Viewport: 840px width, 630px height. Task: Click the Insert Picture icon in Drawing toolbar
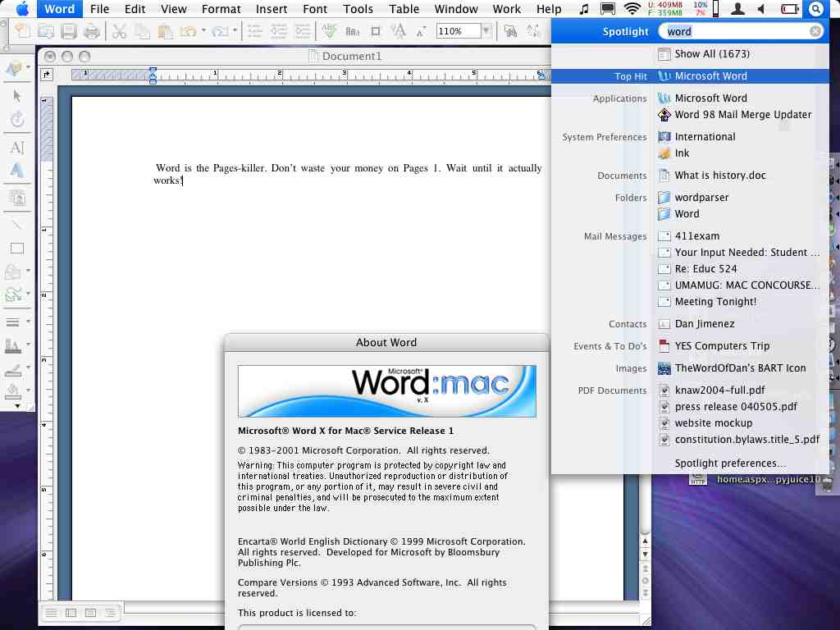(16, 199)
